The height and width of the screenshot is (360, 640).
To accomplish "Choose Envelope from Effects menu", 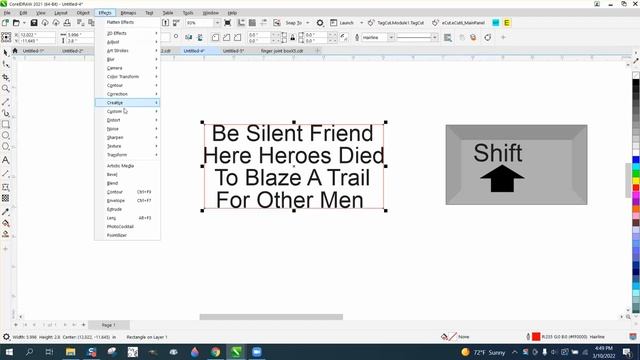I will [127, 200].
